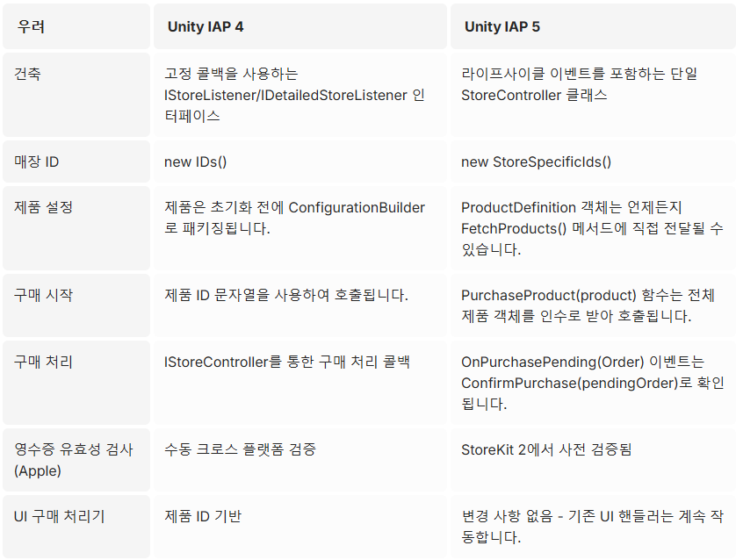Click the ConfigurationBuilder description cell

[x=300, y=228]
